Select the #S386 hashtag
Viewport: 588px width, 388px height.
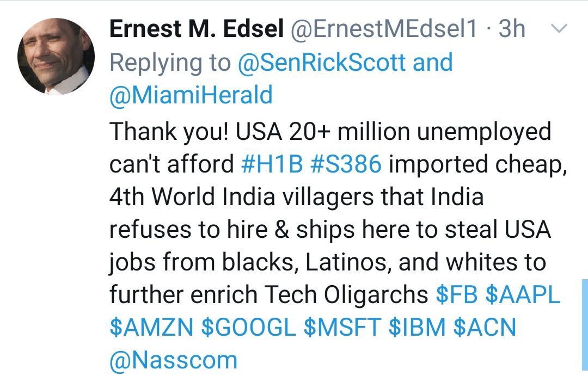pyautogui.click(x=346, y=164)
